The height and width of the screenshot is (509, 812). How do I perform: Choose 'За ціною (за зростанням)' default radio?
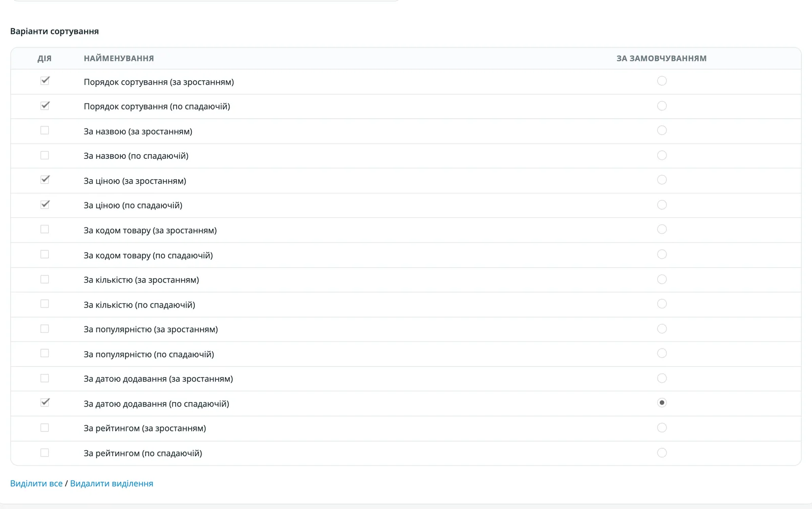662,180
